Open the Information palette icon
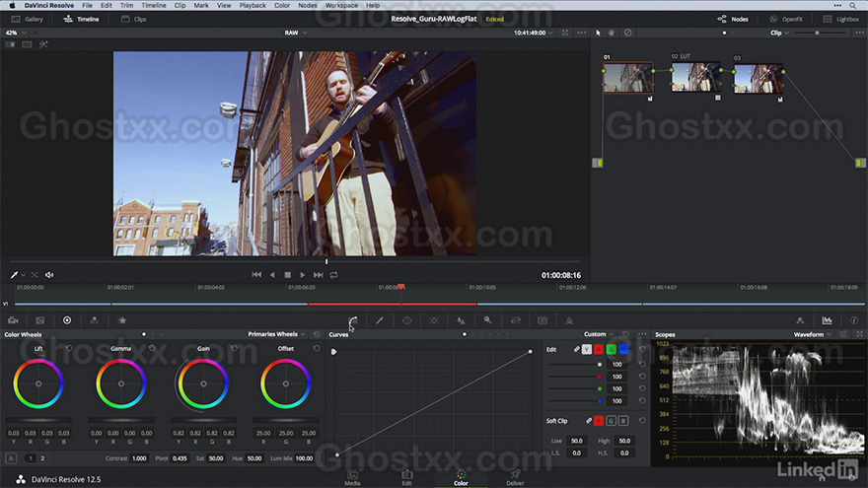Image resolution: width=868 pixels, height=488 pixels. [854, 320]
